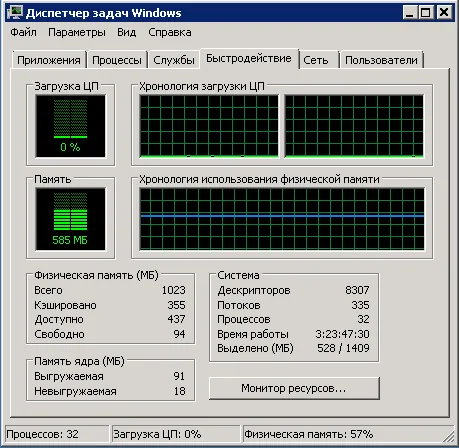
Task: Click the Потоков value 335
Action: pos(360,305)
